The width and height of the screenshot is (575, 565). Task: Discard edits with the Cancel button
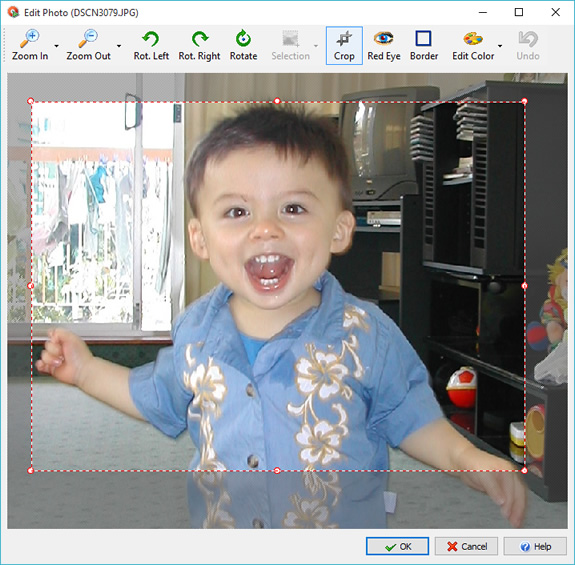466,546
